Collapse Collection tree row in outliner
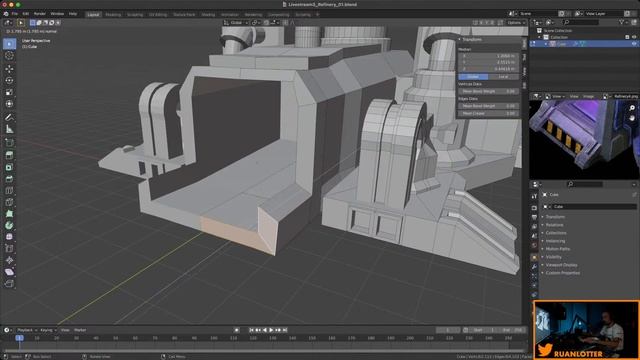 [x=540, y=37]
